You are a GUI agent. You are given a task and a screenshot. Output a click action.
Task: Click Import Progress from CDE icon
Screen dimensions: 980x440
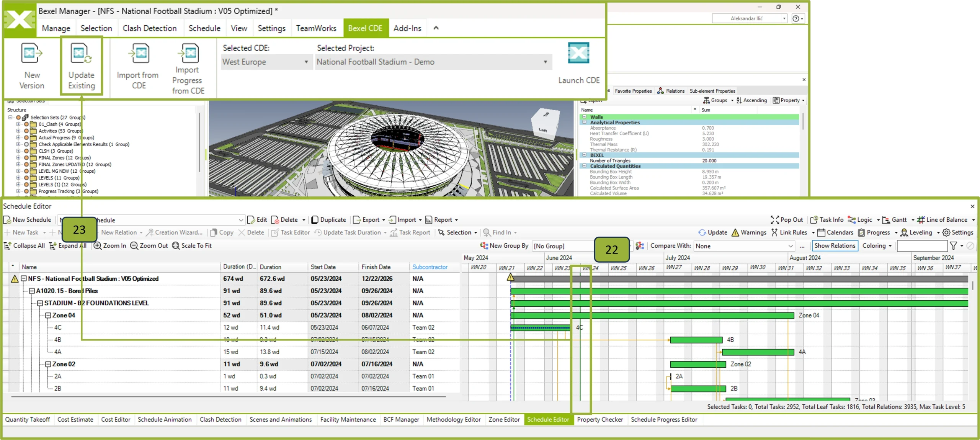point(188,53)
